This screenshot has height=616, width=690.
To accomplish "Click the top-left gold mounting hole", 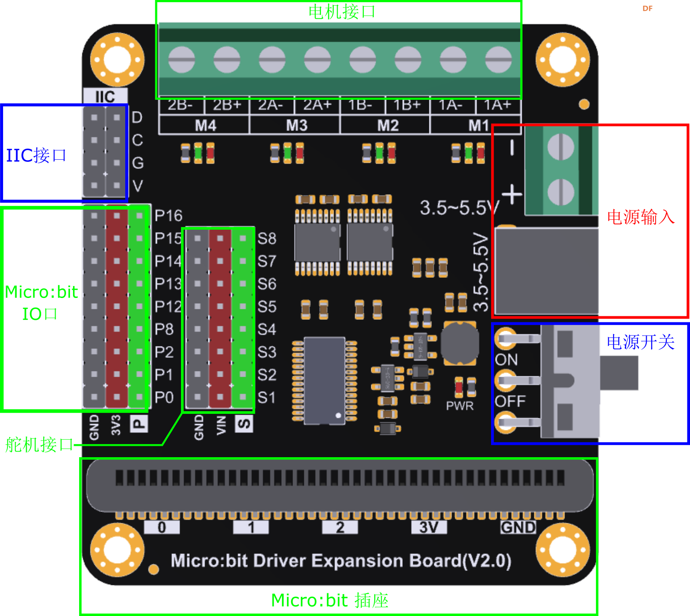I will click(117, 59).
